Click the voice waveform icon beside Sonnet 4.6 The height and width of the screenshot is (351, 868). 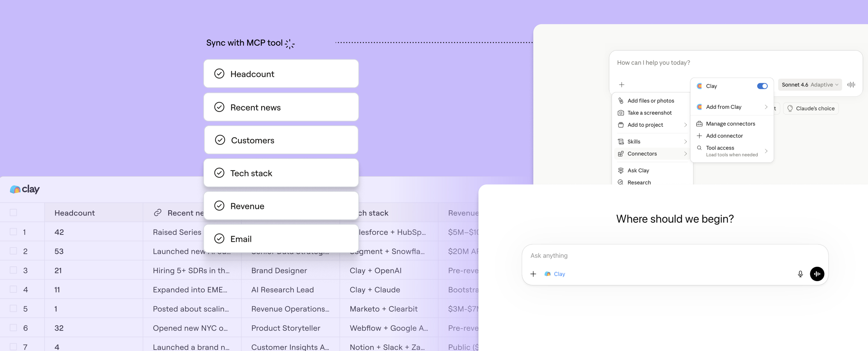tap(851, 85)
